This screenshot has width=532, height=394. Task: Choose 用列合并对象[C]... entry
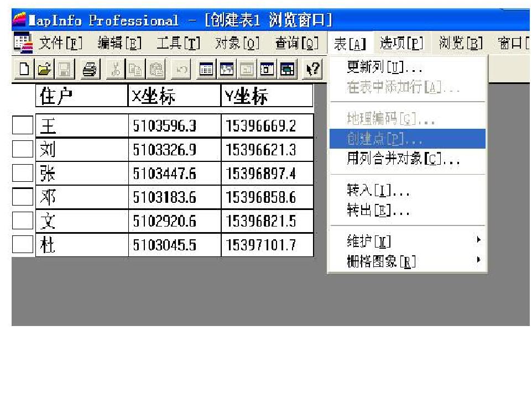point(408,159)
